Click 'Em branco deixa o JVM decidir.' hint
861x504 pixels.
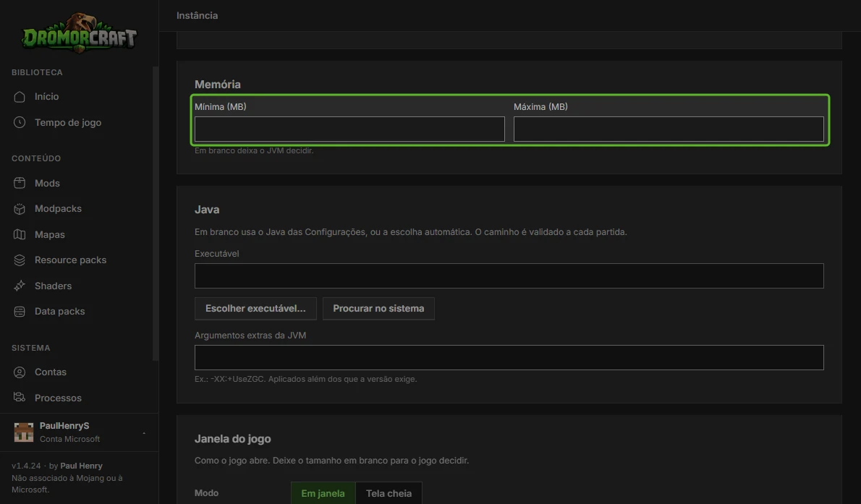[x=254, y=150]
